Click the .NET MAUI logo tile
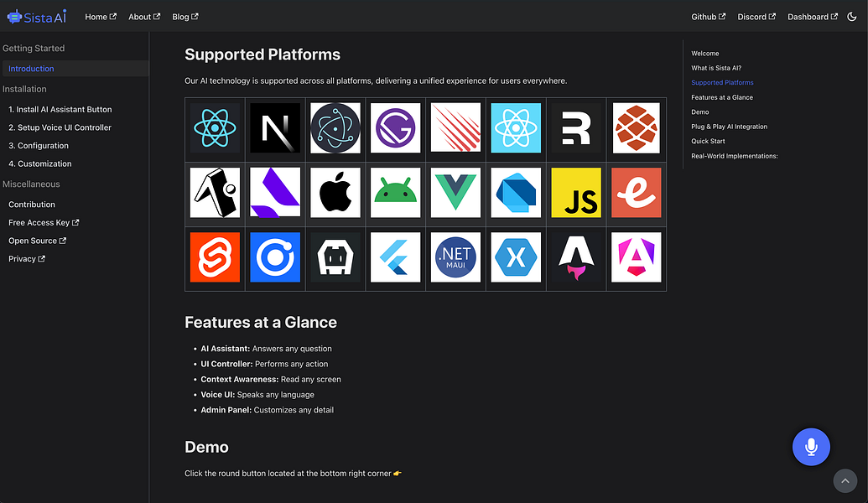Screen dimensions: 868x503 click(x=455, y=257)
